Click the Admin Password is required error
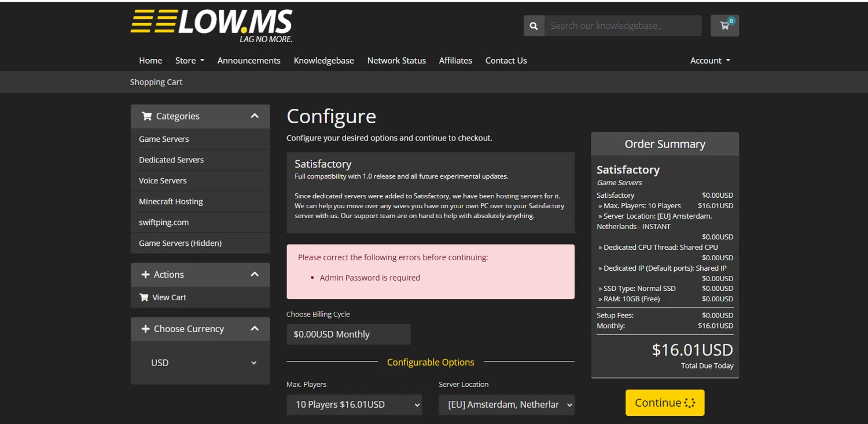The image size is (868, 424). [370, 278]
